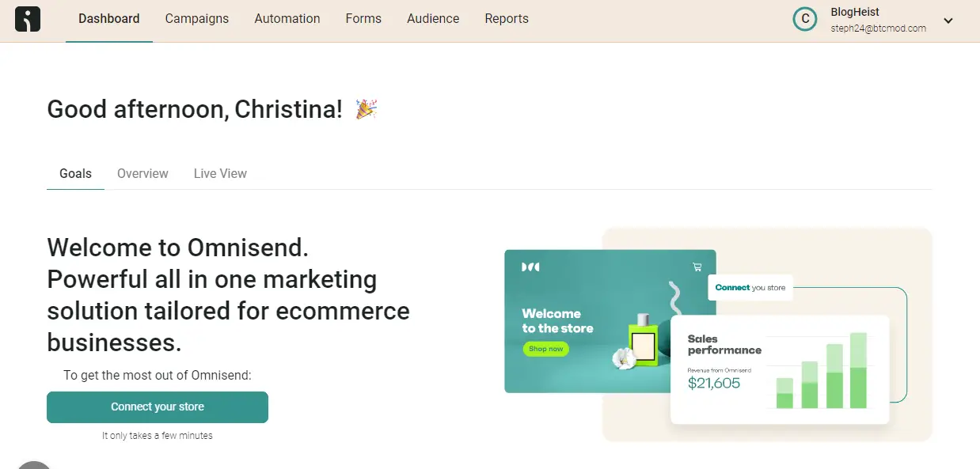This screenshot has height=469, width=980.
Task: Click the party popper emoji
Action: 366,108
